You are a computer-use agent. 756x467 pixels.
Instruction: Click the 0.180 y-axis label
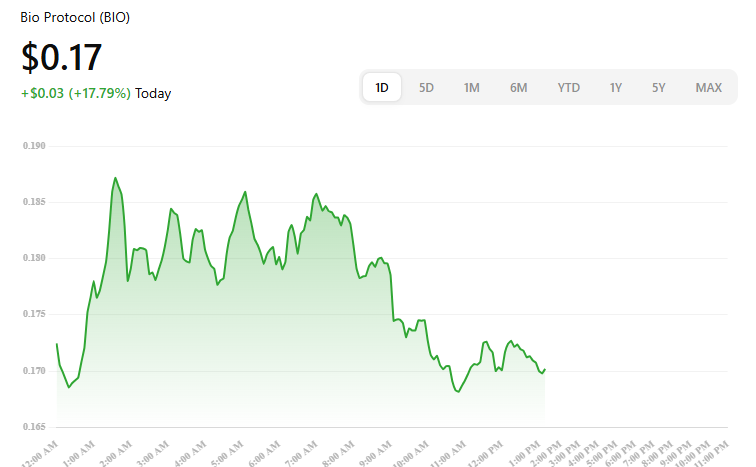pos(34,258)
